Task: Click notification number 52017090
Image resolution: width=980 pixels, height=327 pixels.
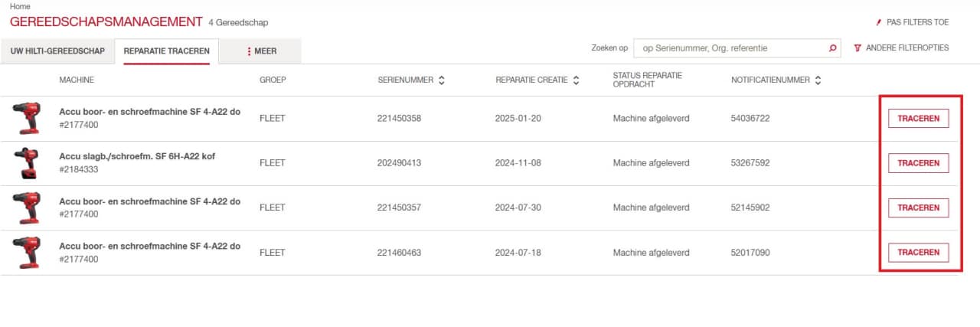Action: 750,253
